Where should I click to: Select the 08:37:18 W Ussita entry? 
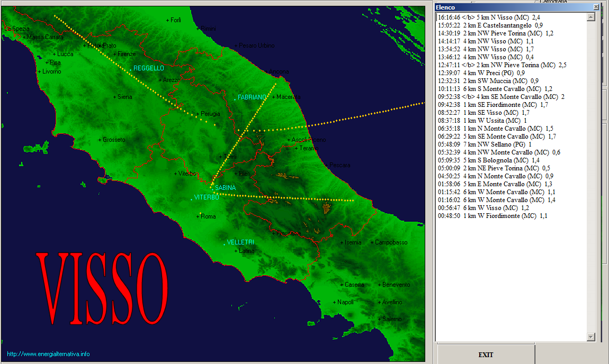tap(482, 121)
